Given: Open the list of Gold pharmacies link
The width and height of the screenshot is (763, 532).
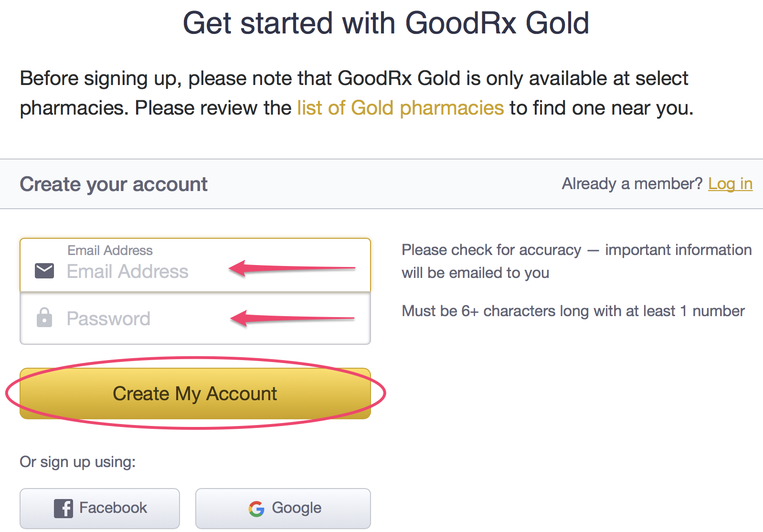Looking at the screenshot, I should click(400, 108).
